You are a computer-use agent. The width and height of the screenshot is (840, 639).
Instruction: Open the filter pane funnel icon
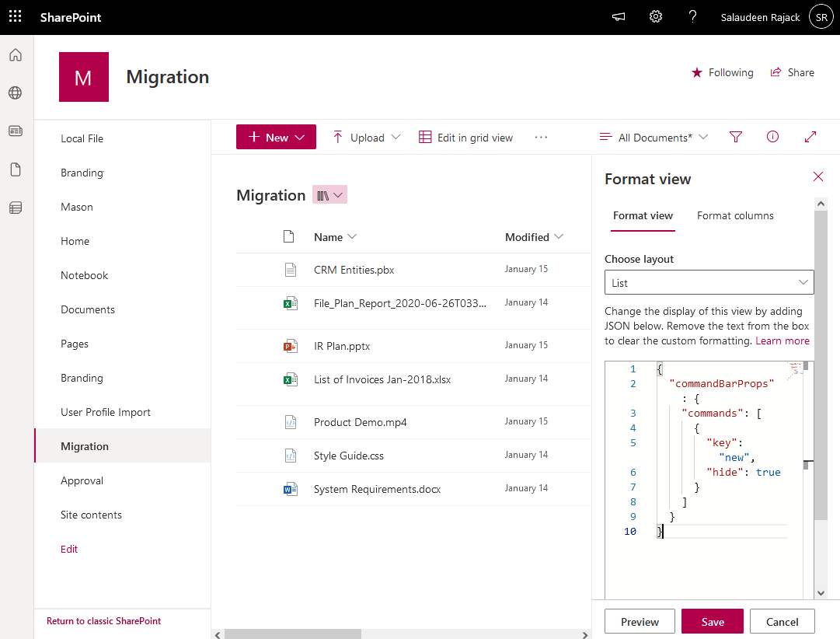(x=735, y=137)
